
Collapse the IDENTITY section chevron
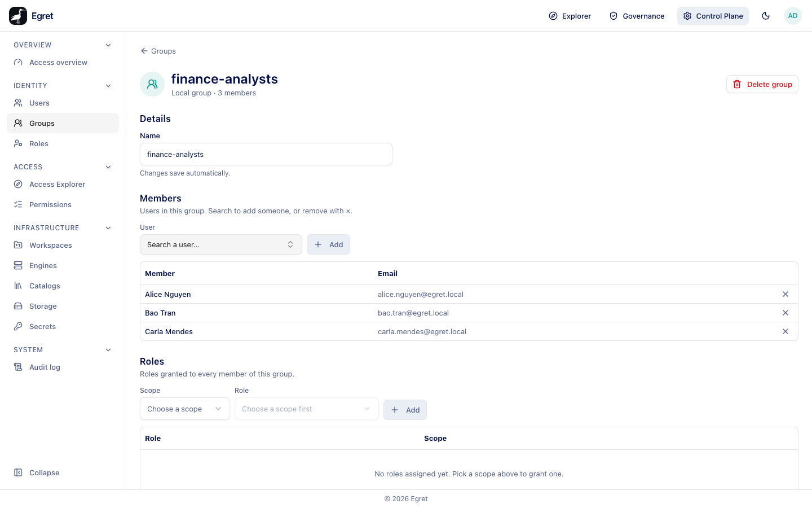tap(108, 86)
